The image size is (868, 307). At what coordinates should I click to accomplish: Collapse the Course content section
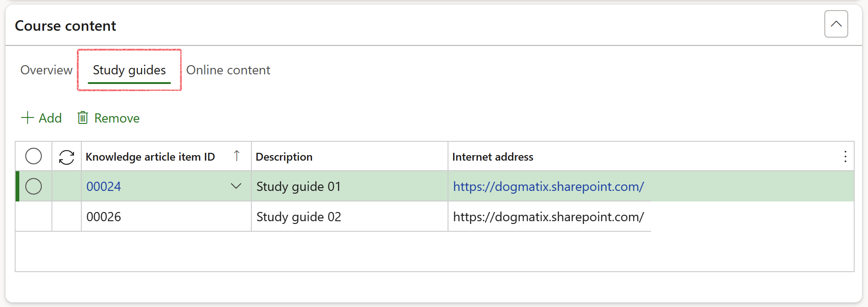(x=835, y=24)
